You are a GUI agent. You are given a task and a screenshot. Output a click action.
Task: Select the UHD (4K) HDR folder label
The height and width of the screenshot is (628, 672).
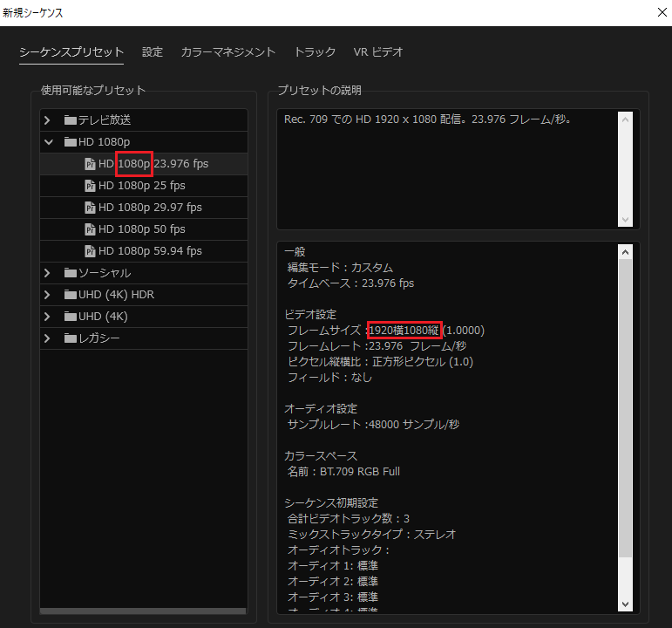point(116,295)
